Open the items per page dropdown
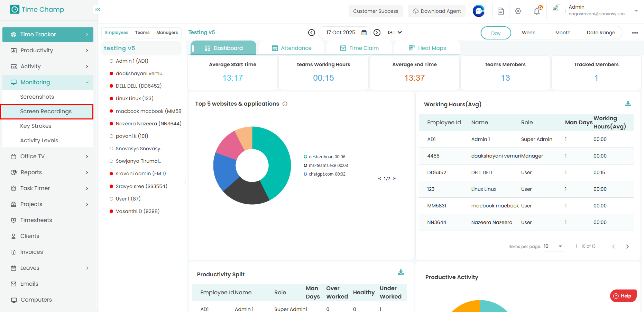 tap(553, 246)
